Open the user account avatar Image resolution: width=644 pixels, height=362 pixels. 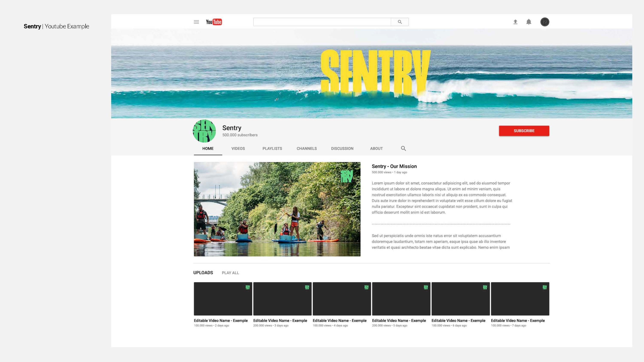point(545,22)
